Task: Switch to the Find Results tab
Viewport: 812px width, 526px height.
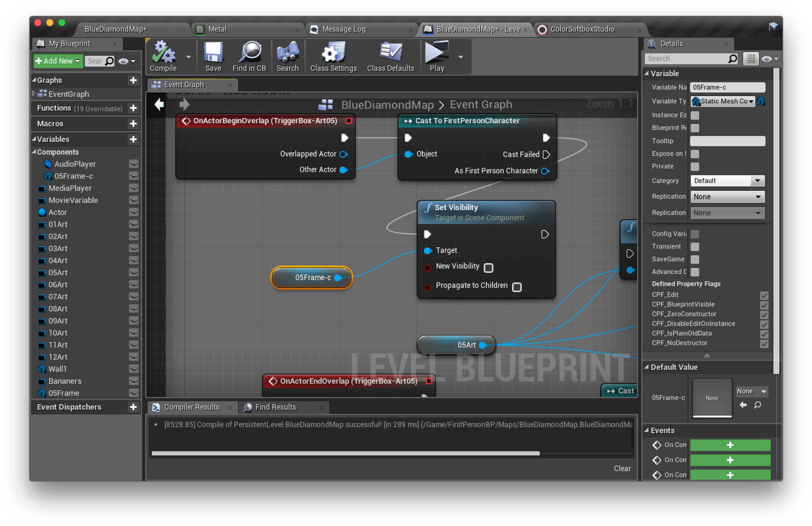Action: tap(275, 407)
